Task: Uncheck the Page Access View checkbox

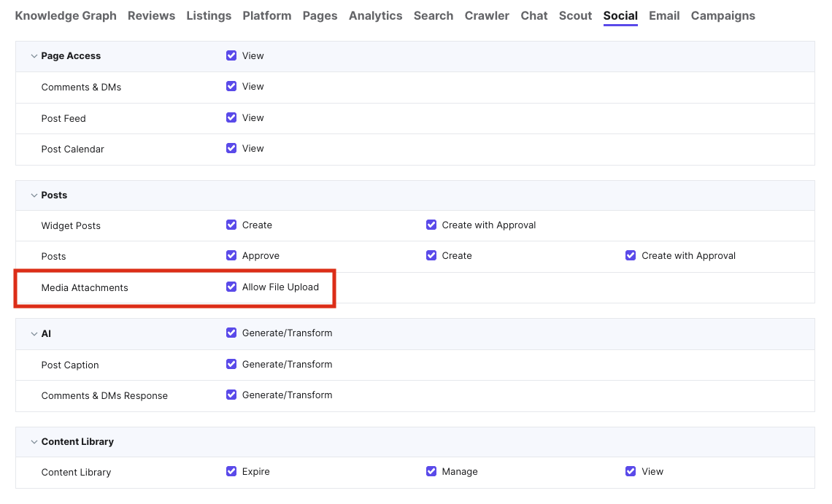Action: (231, 55)
